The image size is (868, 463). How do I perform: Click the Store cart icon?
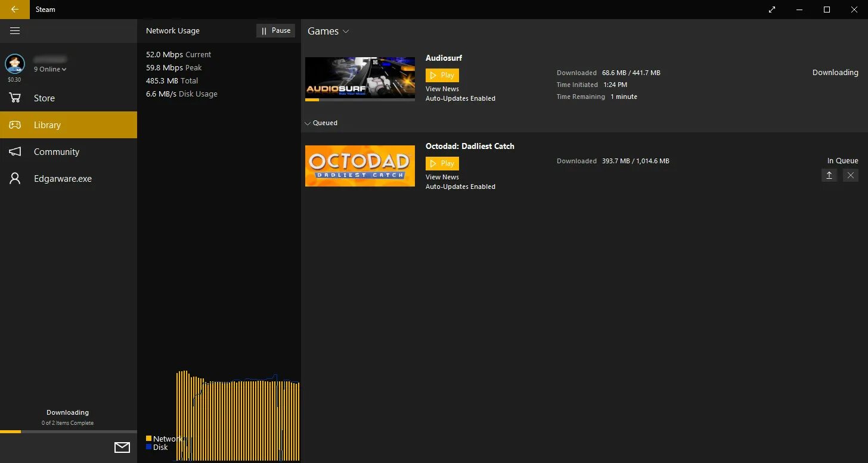[x=15, y=98]
